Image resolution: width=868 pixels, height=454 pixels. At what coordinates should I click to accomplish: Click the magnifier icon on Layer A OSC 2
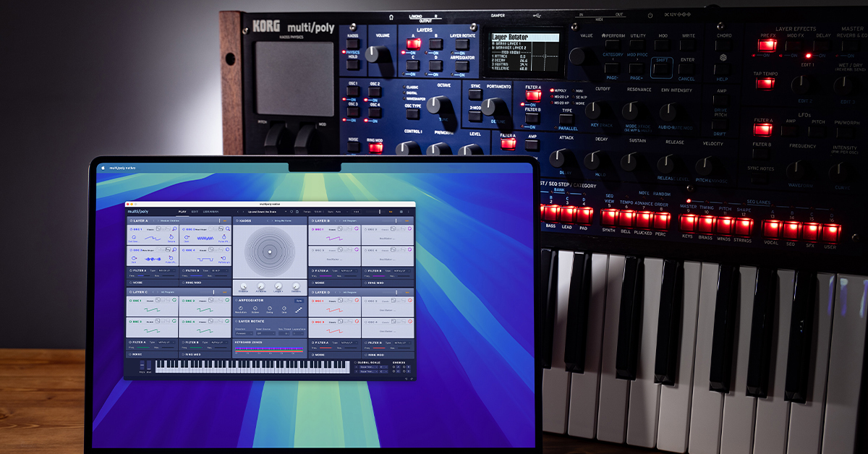click(227, 229)
